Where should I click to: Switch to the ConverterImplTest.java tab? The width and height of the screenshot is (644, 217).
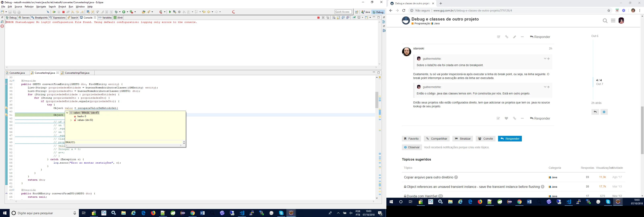[x=77, y=73]
